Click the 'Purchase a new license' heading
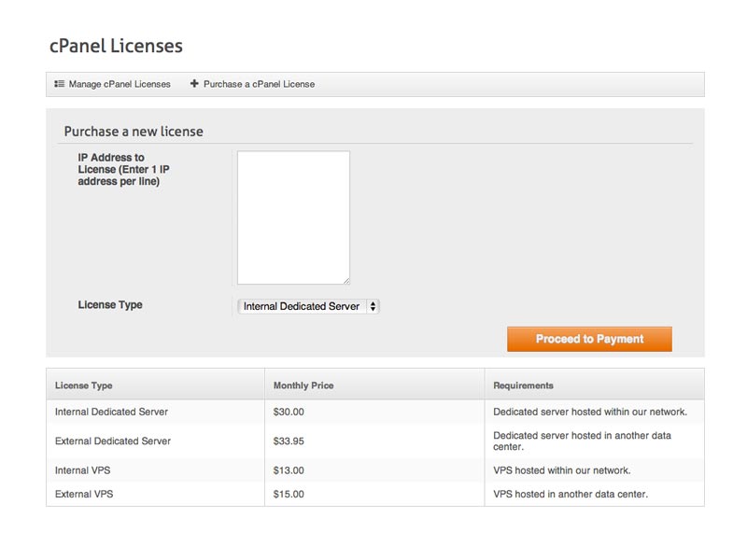The image size is (747, 560). 134,132
